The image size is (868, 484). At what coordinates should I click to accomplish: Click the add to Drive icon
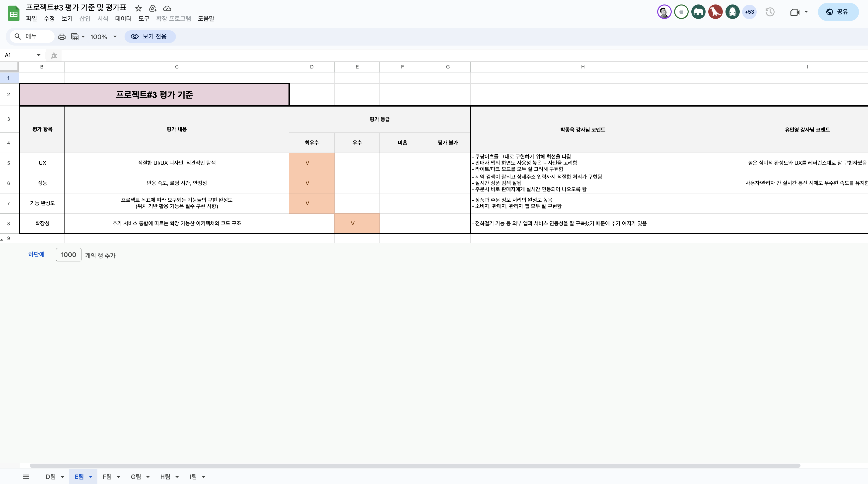tap(153, 8)
